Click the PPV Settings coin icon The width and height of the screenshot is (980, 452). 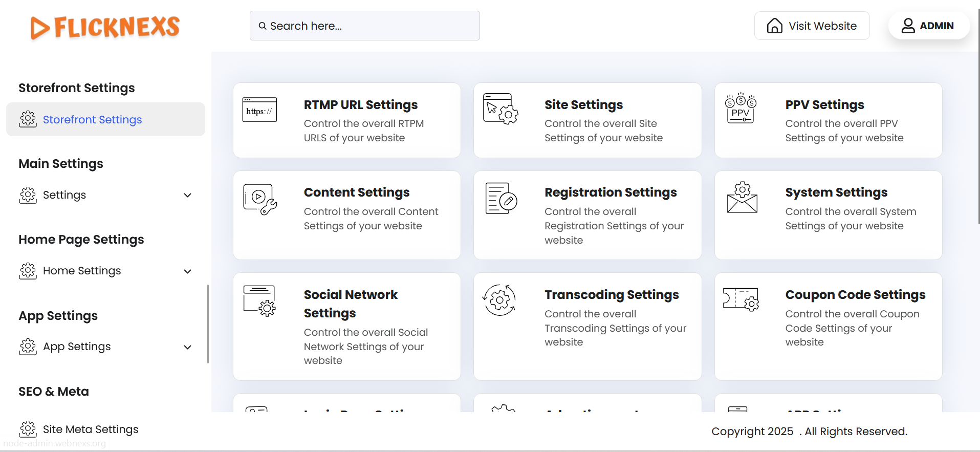pyautogui.click(x=741, y=108)
